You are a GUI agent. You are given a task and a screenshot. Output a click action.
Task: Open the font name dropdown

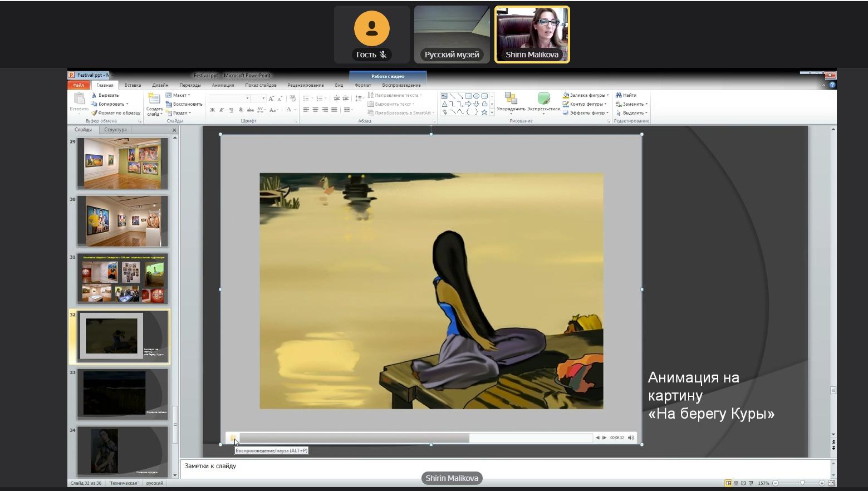[x=248, y=99]
